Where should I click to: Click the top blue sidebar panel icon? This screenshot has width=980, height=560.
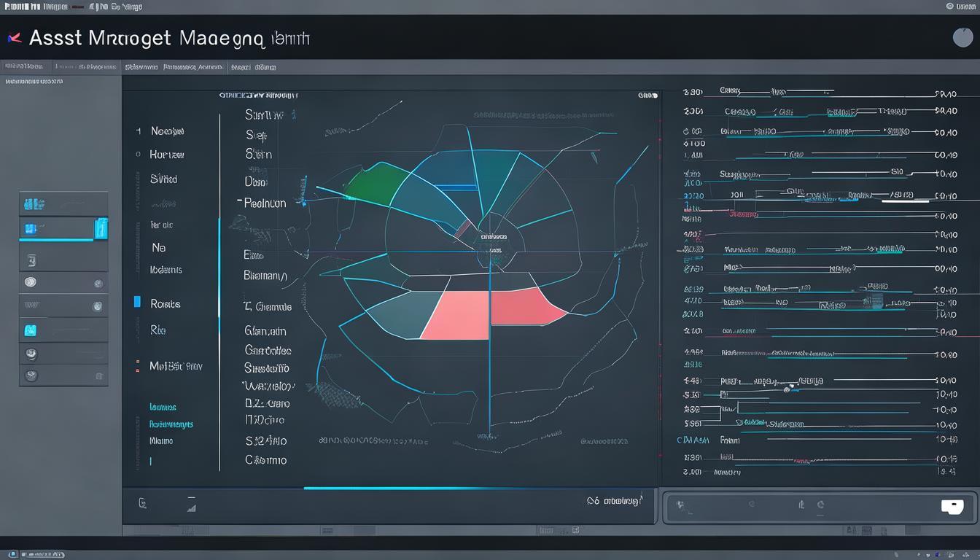tap(31, 204)
